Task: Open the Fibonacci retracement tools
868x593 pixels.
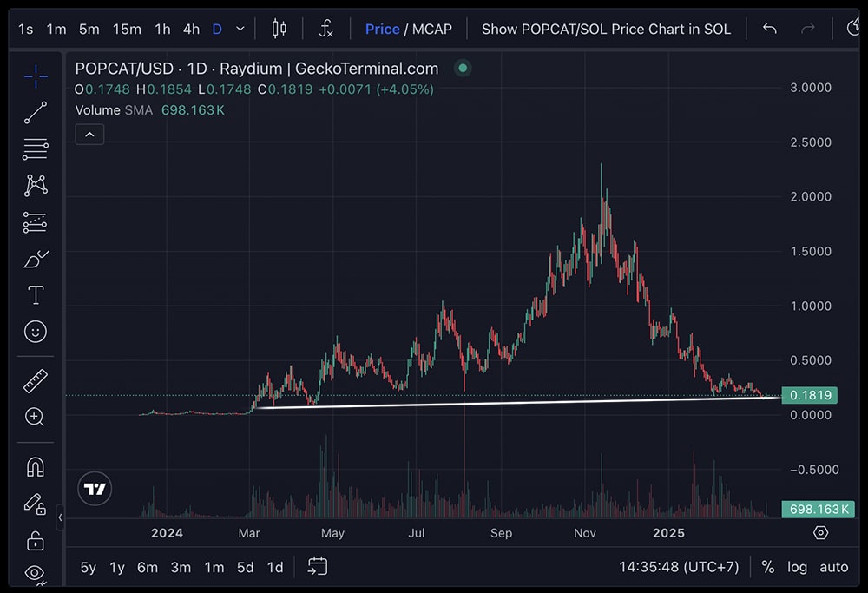Action: point(36,149)
